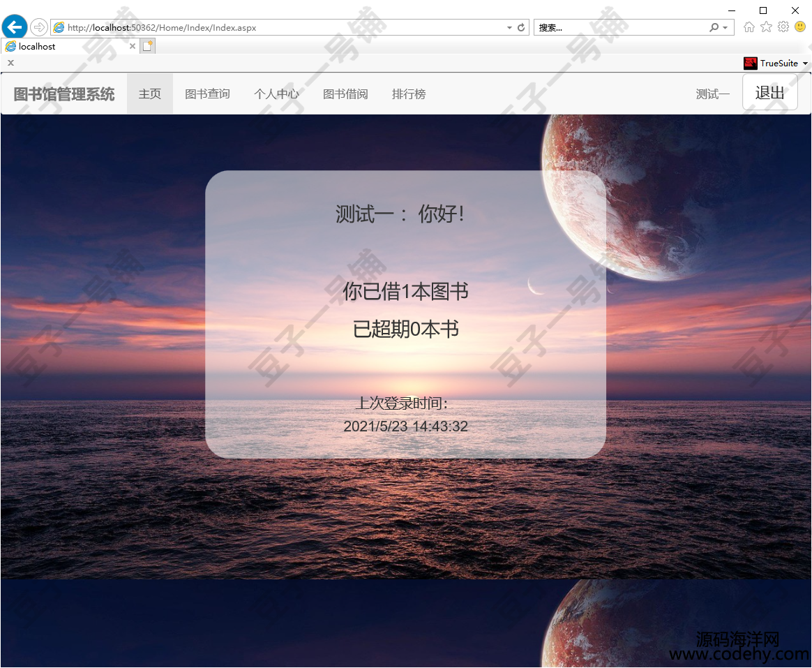Open 图书查询 in the navigation bar
812x668 pixels.
[x=207, y=94]
